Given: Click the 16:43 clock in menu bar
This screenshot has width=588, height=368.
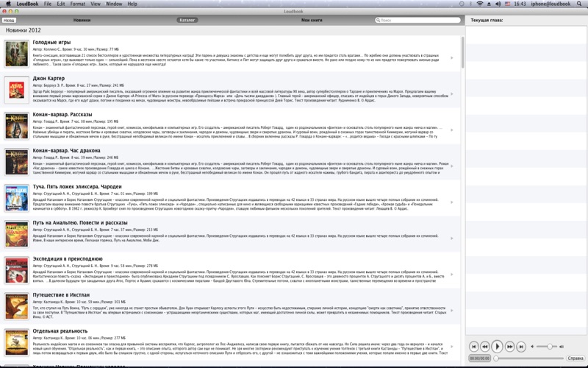Looking at the screenshot, I should click(520, 4).
